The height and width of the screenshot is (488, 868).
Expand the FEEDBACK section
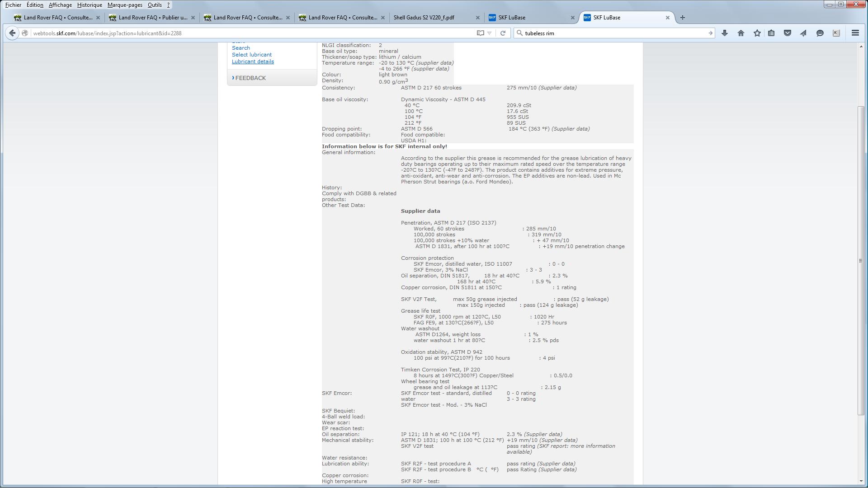pos(250,78)
